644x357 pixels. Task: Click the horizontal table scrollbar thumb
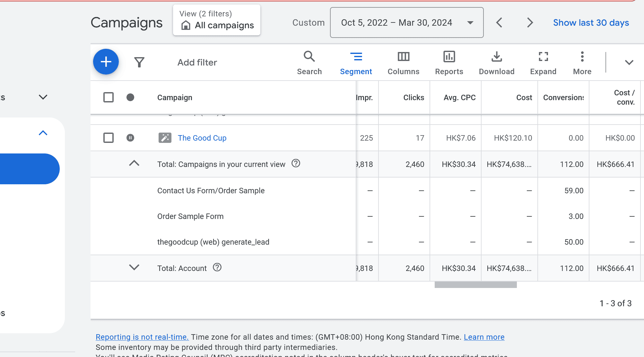475,285
